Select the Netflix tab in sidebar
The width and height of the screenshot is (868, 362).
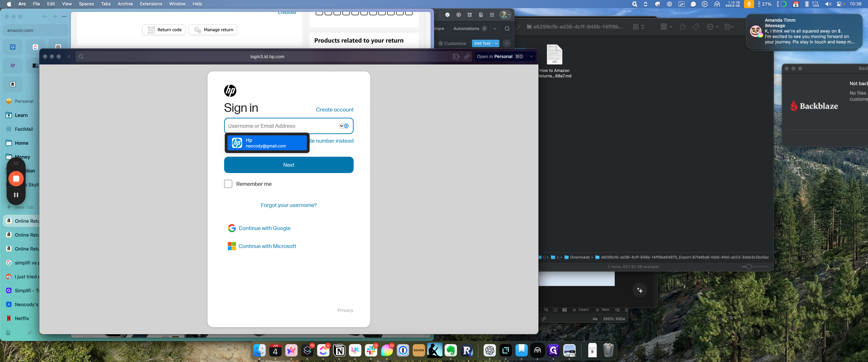[x=22, y=318]
